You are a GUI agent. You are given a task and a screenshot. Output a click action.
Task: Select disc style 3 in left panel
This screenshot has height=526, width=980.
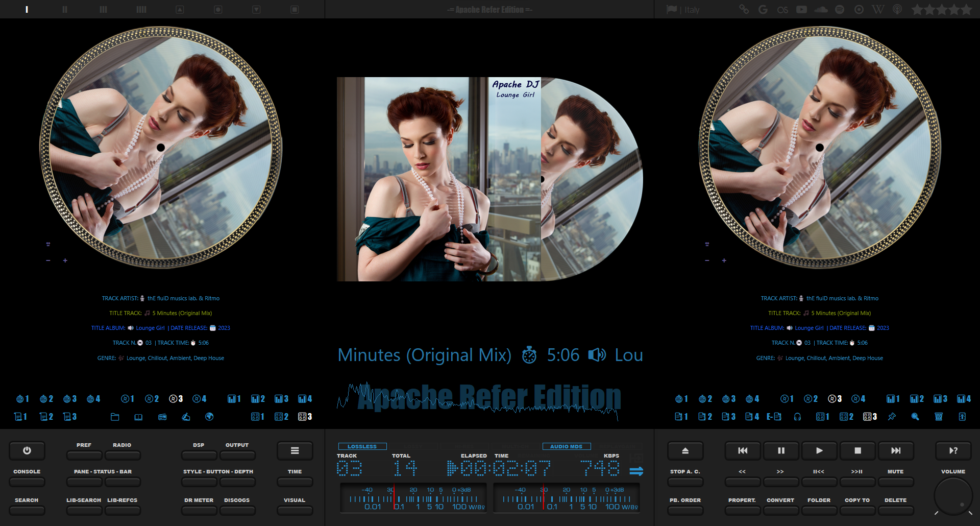pos(176,399)
